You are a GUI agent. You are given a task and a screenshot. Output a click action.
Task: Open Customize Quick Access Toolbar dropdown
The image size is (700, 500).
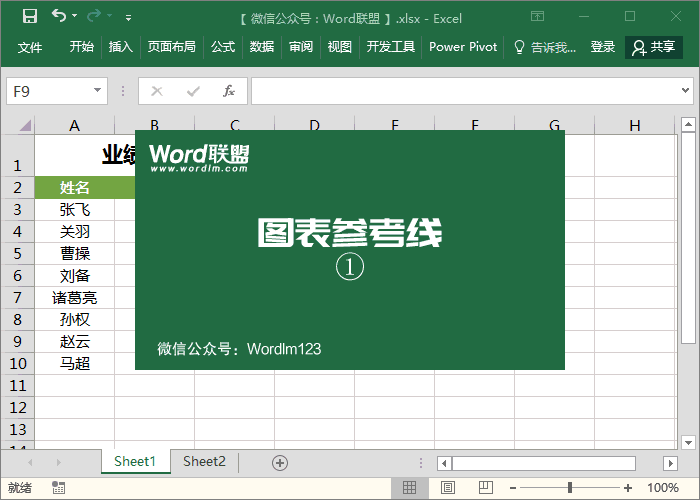click(x=129, y=18)
